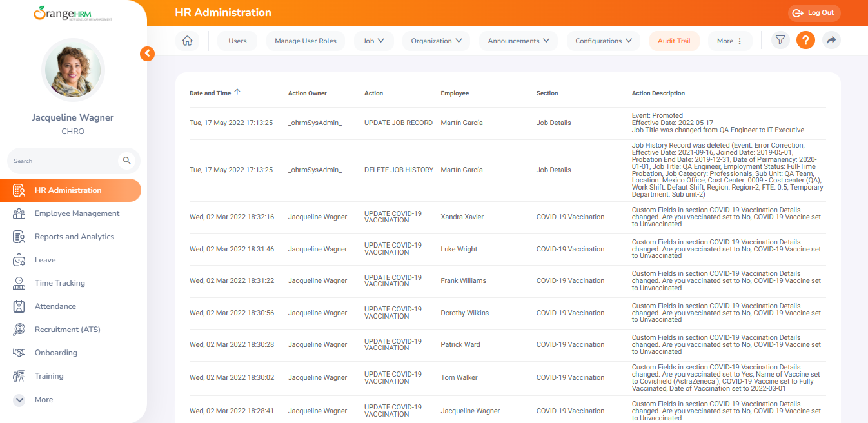Click the home icon in toolbar
This screenshot has width=868, height=423.
(x=187, y=41)
